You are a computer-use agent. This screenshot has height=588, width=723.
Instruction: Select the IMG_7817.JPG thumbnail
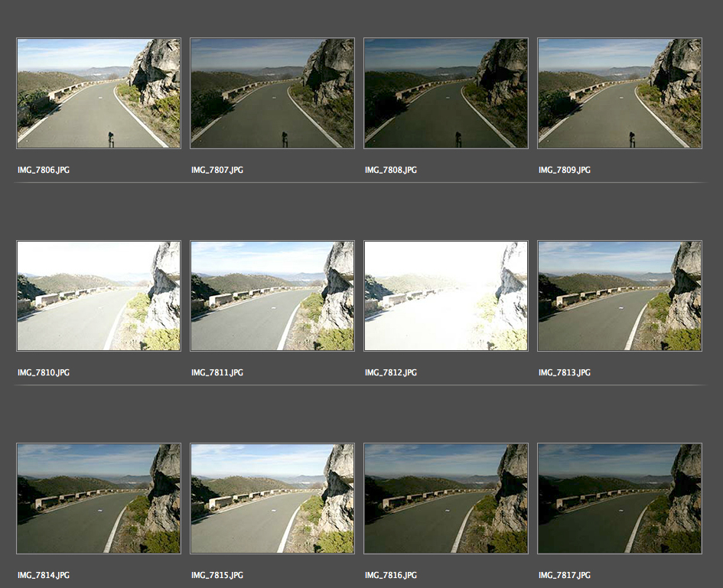(620, 499)
